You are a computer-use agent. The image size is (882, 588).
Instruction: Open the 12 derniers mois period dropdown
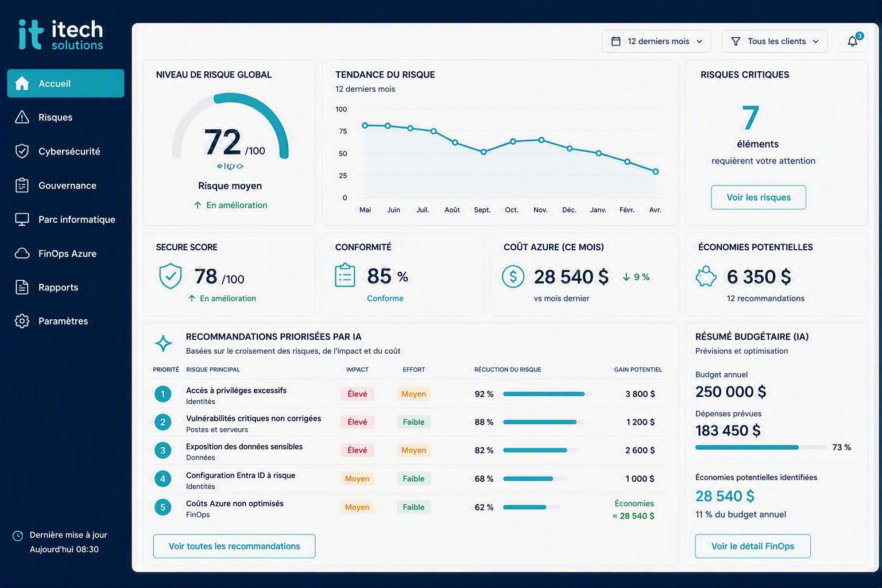click(x=656, y=41)
